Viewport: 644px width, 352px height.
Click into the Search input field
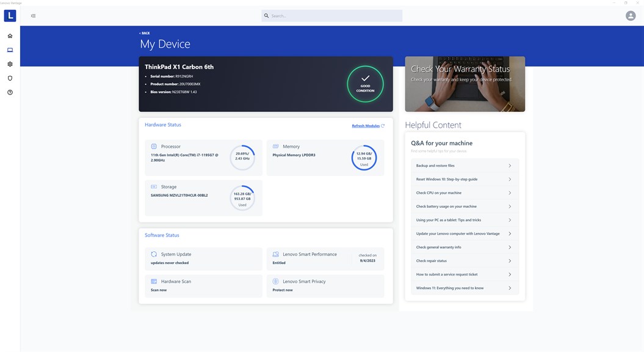332,16
